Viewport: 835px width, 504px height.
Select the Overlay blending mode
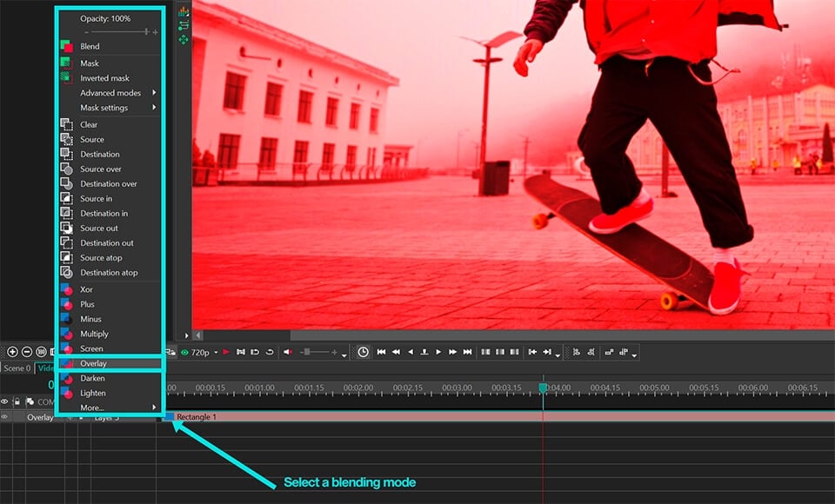coord(110,363)
